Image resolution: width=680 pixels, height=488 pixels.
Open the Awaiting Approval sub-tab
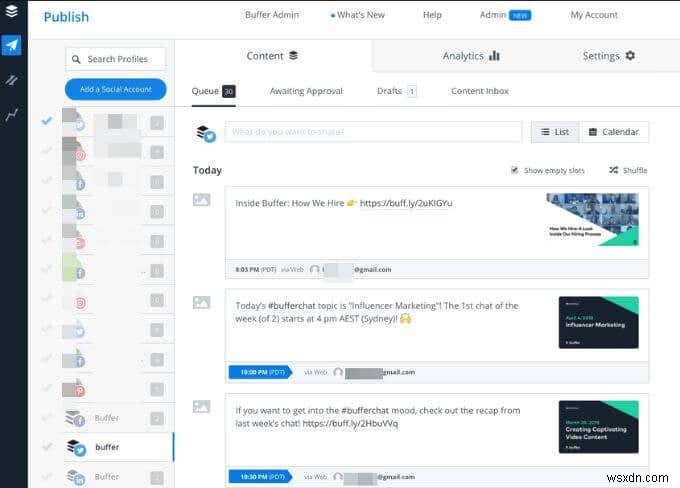[306, 91]
